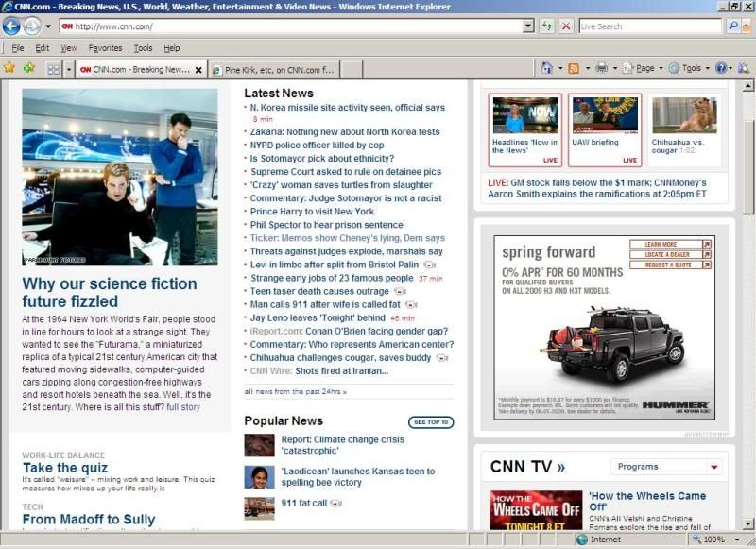Read 'NYPD police officer killed by cop'
The image size is (756, 549).
pyautogui.click(x=317, y=146)
